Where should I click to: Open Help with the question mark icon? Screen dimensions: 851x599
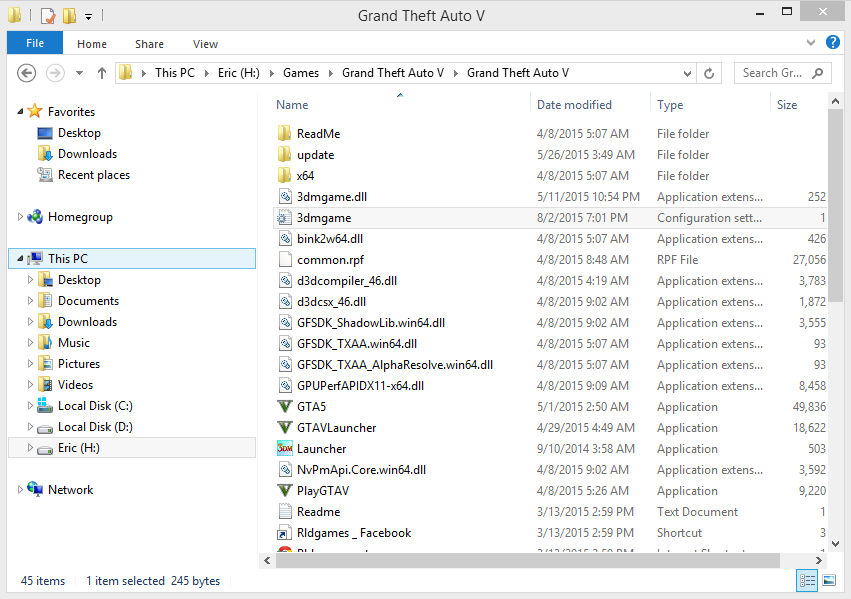(x=833, y=42)
